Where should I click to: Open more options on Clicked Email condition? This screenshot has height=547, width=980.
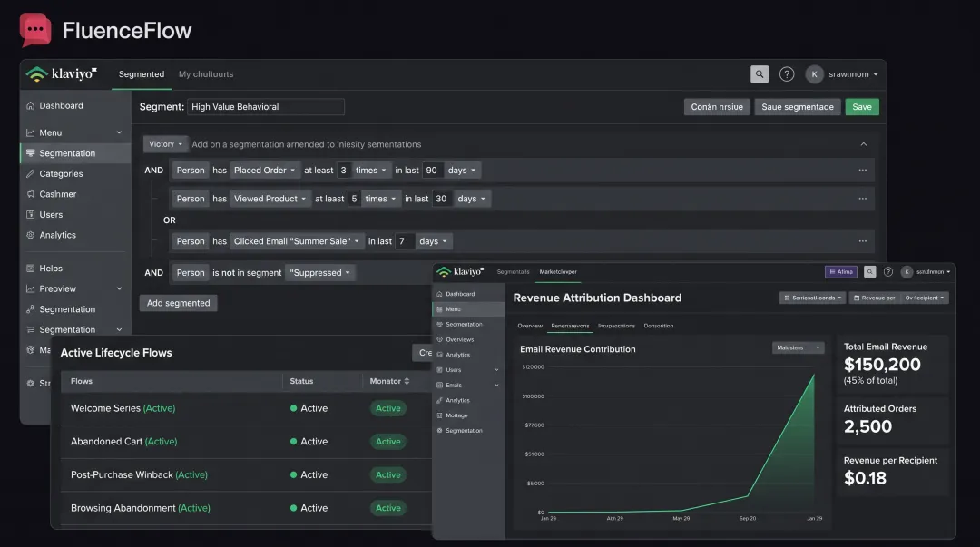[863, 241]
